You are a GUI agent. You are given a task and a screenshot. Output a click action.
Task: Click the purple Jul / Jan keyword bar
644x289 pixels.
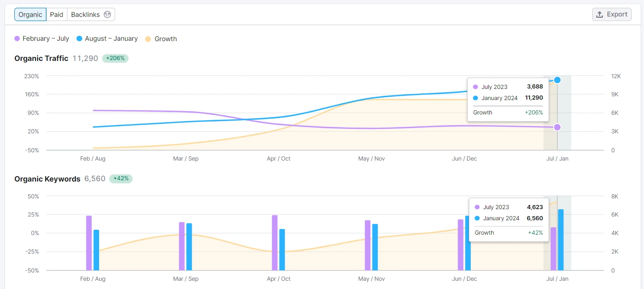click(554, 249)
